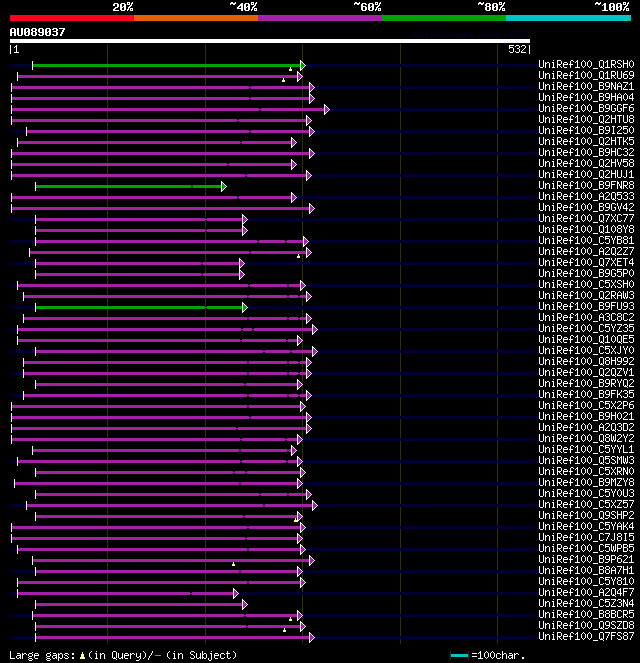This screenshot has width=640, height=663.
Task: Open the UniRef100_B9NAZ1 entry
Action: pyautogui.click(x=586, y=86)
